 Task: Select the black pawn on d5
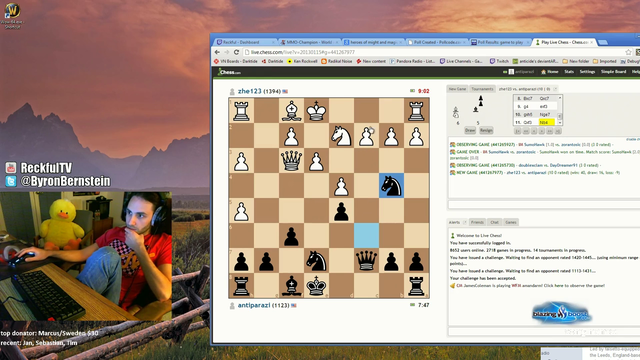[341, 211]
